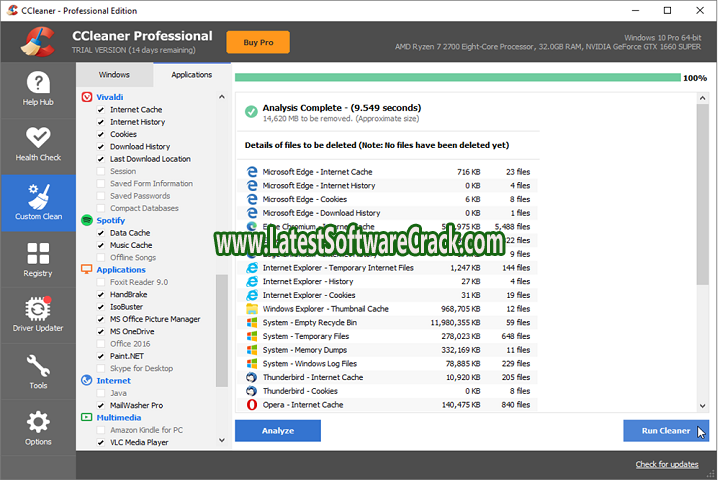Select System - Windows Log Files row
The height and width of the screenshot is (480, 720).
click(x=388, y=363)
